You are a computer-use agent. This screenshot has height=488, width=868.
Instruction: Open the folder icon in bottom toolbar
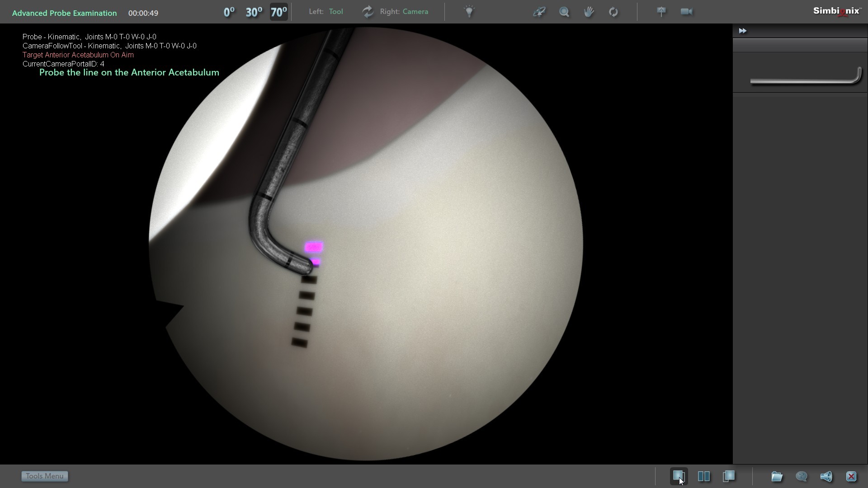click(777, 476)
